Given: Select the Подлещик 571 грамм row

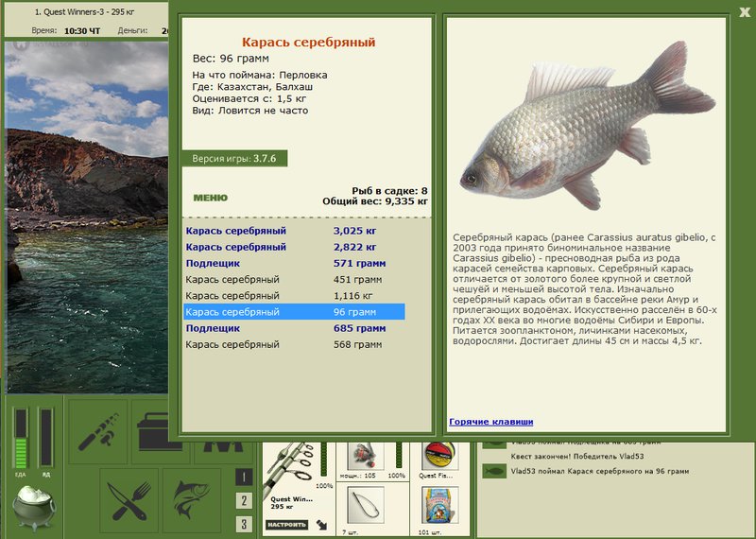Looking at the screenshot, I should [x=294, y=264].
